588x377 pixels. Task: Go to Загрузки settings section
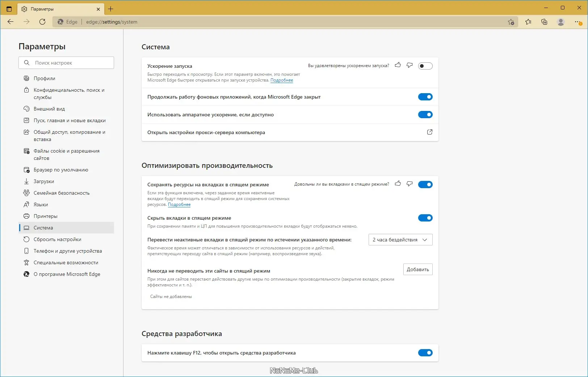pos(44,181)
